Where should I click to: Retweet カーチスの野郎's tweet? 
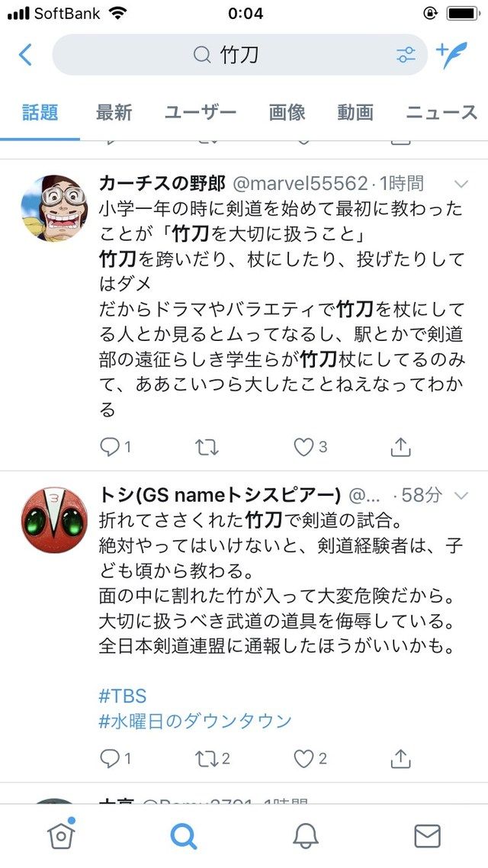[x=207, y=447]
